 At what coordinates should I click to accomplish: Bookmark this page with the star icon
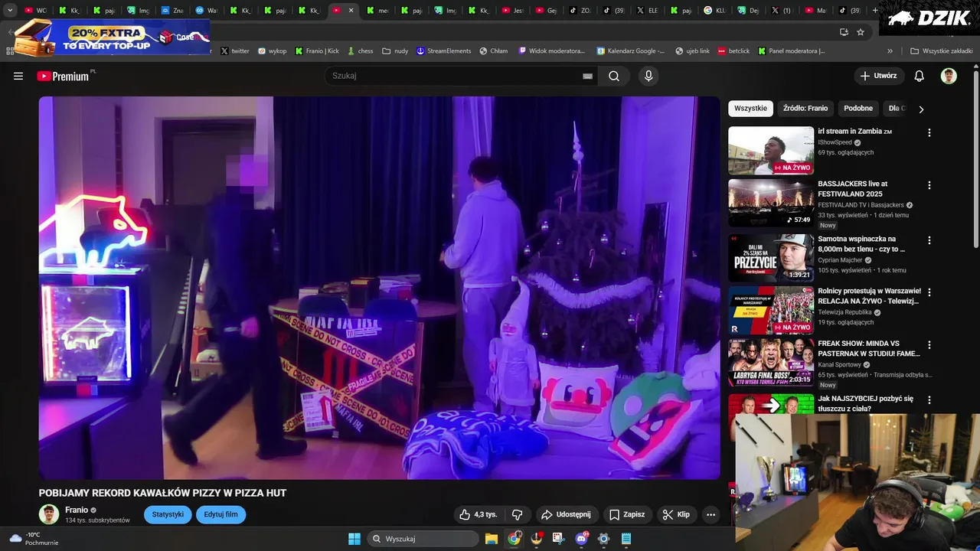pyautogui.click(x=861, y=32)
